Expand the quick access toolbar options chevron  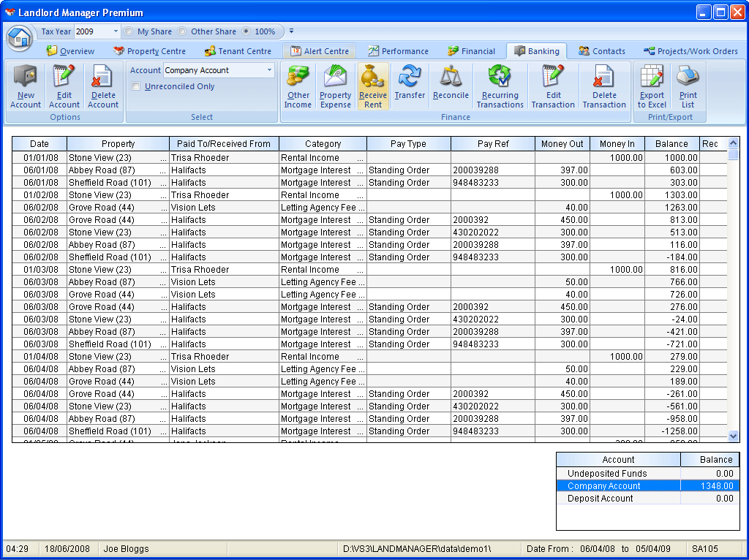[291, 31]
